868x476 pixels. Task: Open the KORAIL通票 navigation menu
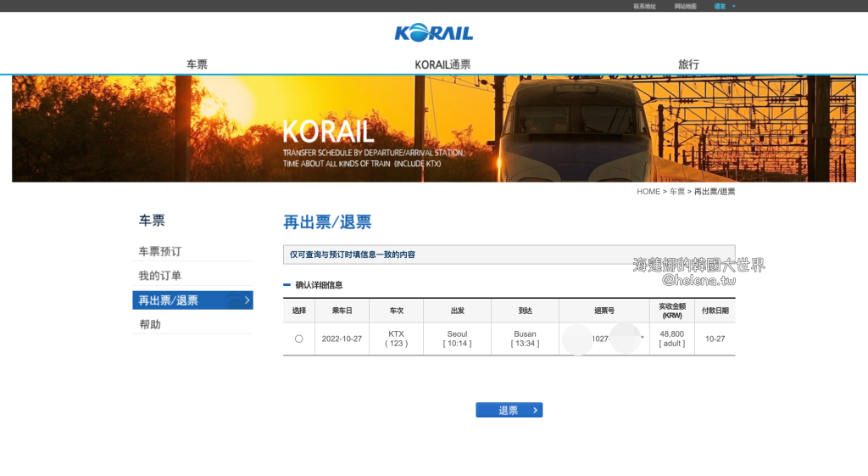click(x=442, y=64)
